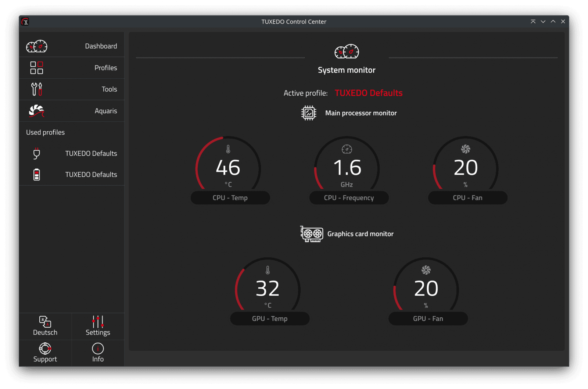
Task: Click the System monitor gauge icon
Action: point(347,51)
